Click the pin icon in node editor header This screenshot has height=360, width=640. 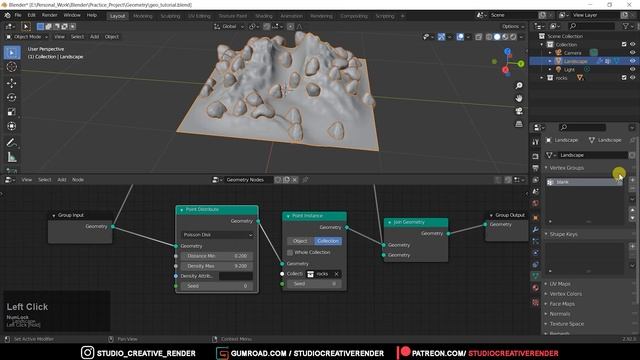point(305,180)
